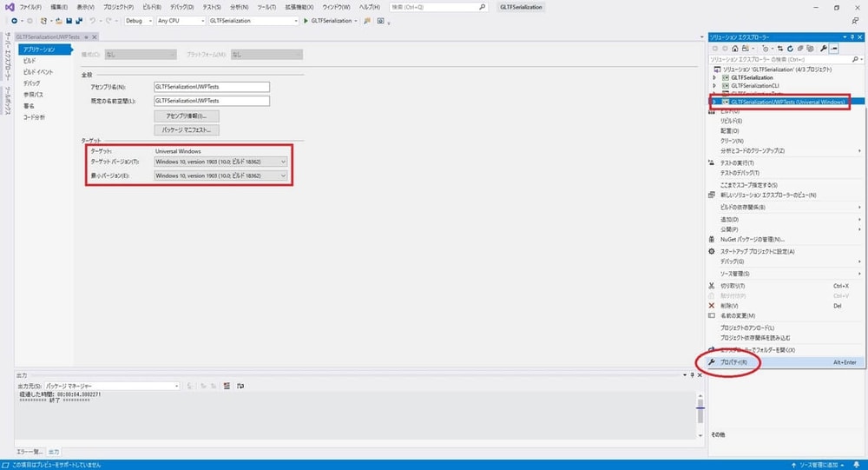Click ソース管理に追加 in the status bar
Viewport: 868px width, 470px height.
(817, 465)
